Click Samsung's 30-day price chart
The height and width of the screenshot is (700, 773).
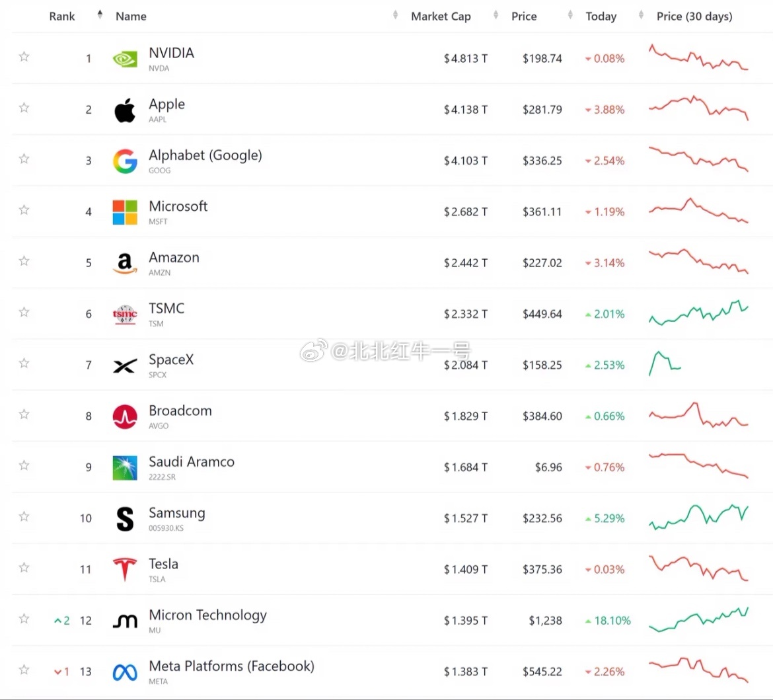coord(698,518)
